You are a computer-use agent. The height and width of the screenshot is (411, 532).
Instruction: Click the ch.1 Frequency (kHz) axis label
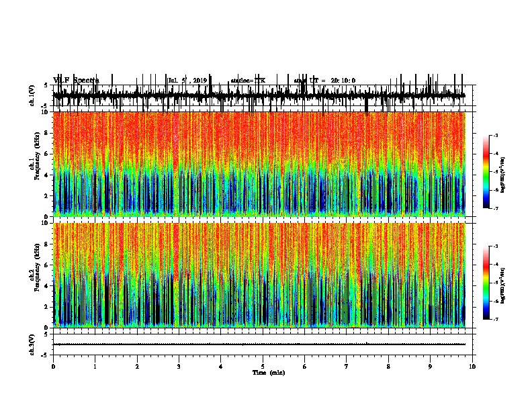(35, 156)
